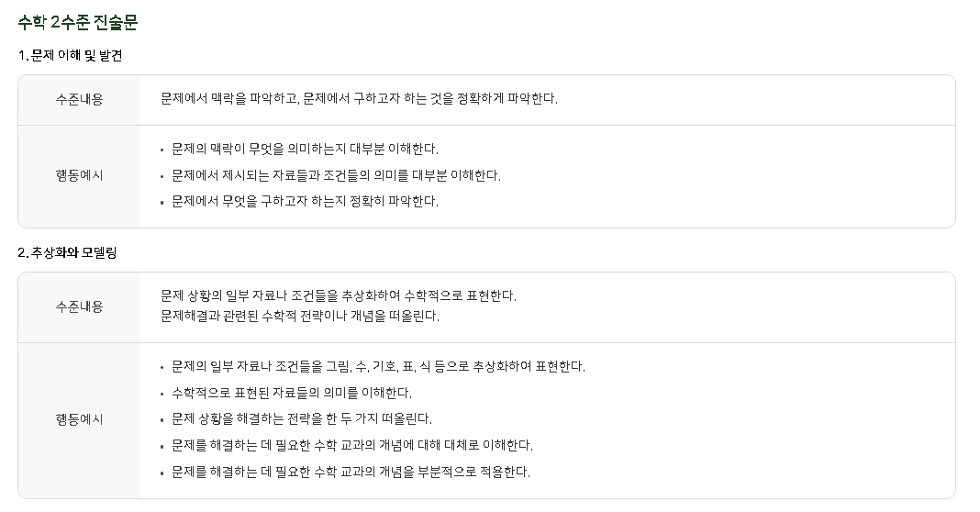Click bullet 수학 교과의 개념에 대해 대체로 이해한다

(x=351, y=446)
